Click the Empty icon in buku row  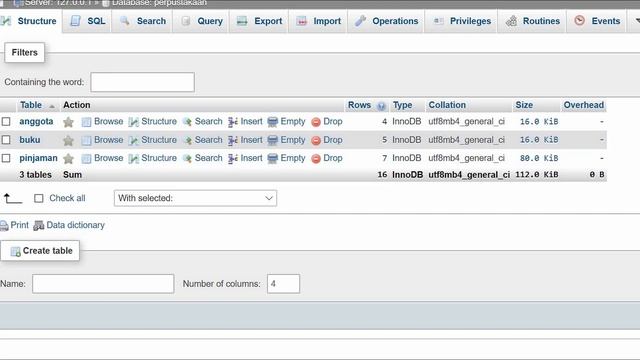point(272,140)
